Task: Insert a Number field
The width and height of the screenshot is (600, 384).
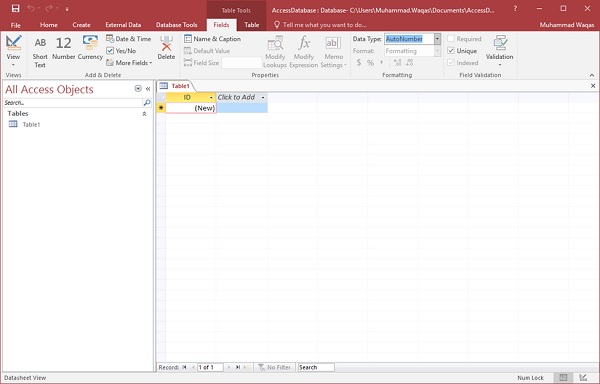Action: pos(64,49)
